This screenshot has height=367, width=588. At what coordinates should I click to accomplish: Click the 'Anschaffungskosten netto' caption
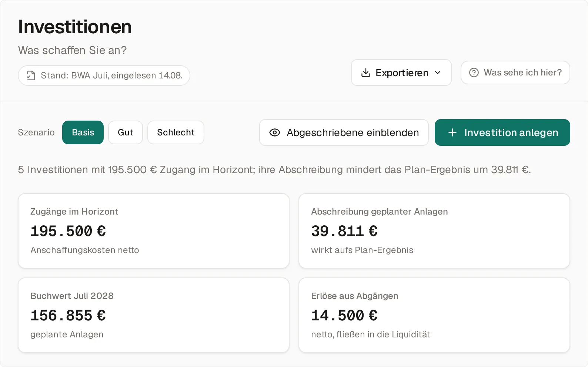pyautogui.click(x=85, y=250)
